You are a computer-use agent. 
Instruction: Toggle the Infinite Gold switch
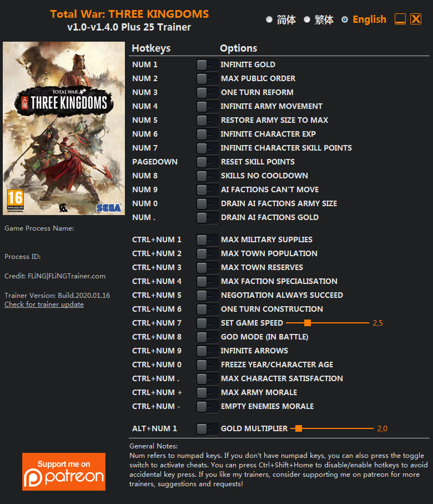point(207,65)
